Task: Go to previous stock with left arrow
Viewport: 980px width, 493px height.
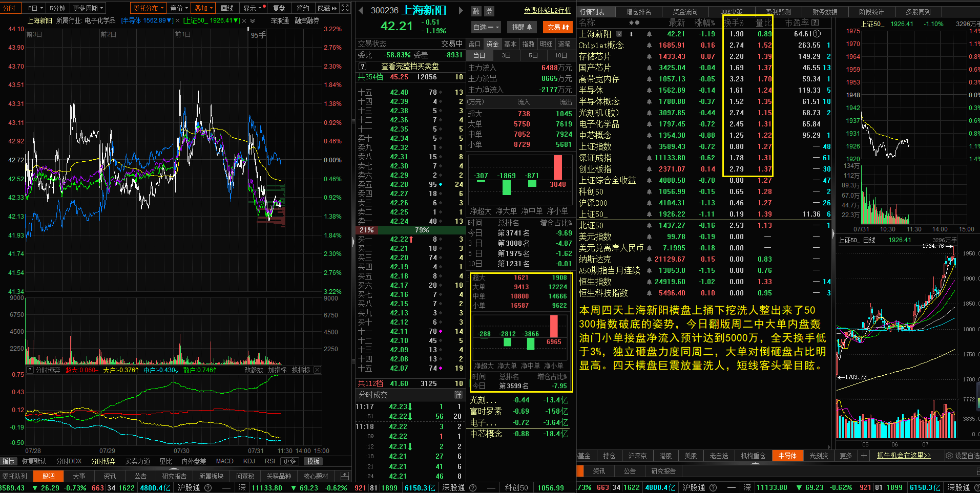Action: point(361,10)
